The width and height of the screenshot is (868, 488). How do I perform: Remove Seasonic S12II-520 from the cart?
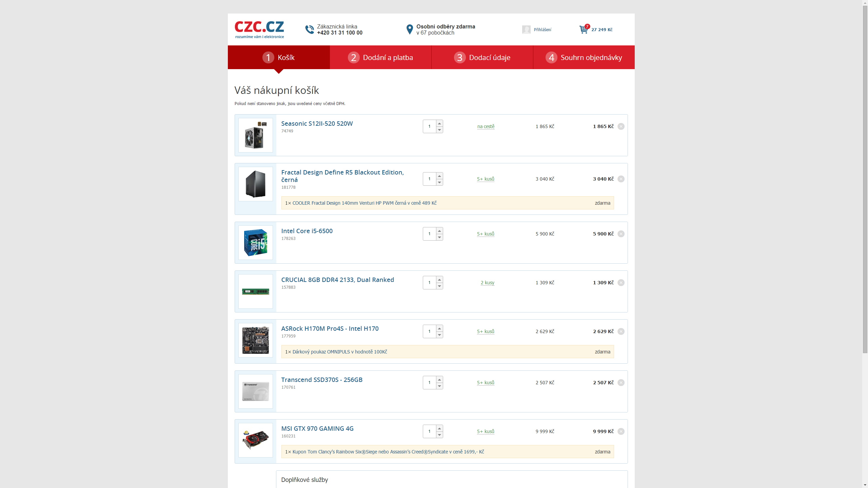[621, 126]
